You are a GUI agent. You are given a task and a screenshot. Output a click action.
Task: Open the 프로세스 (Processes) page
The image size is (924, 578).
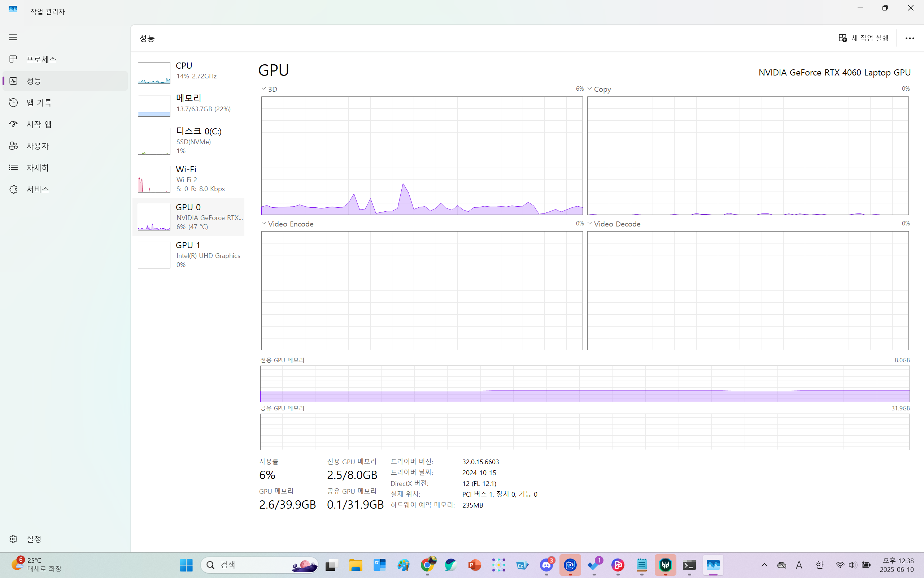point(65,59)
